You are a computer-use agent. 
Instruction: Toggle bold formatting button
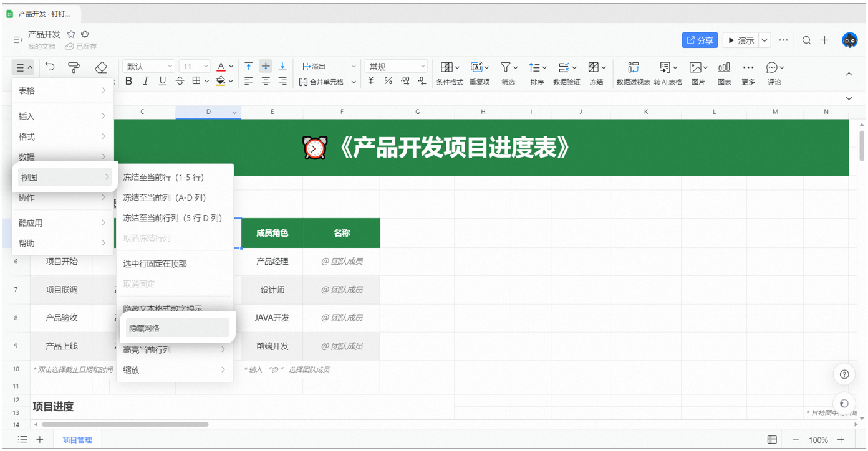point(129,81)
